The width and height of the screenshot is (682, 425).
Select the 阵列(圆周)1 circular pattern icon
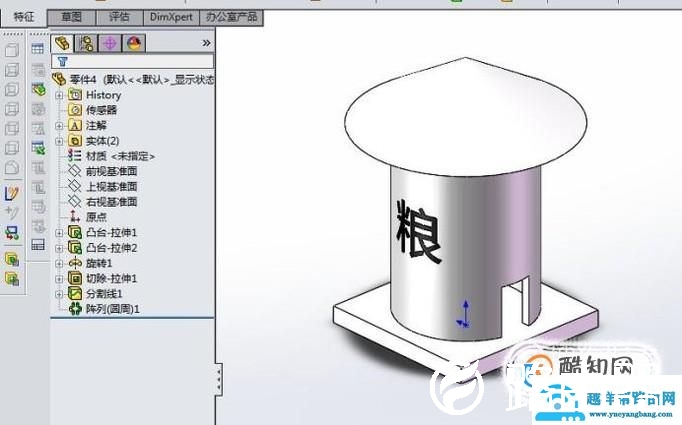[x=75, y=309]
